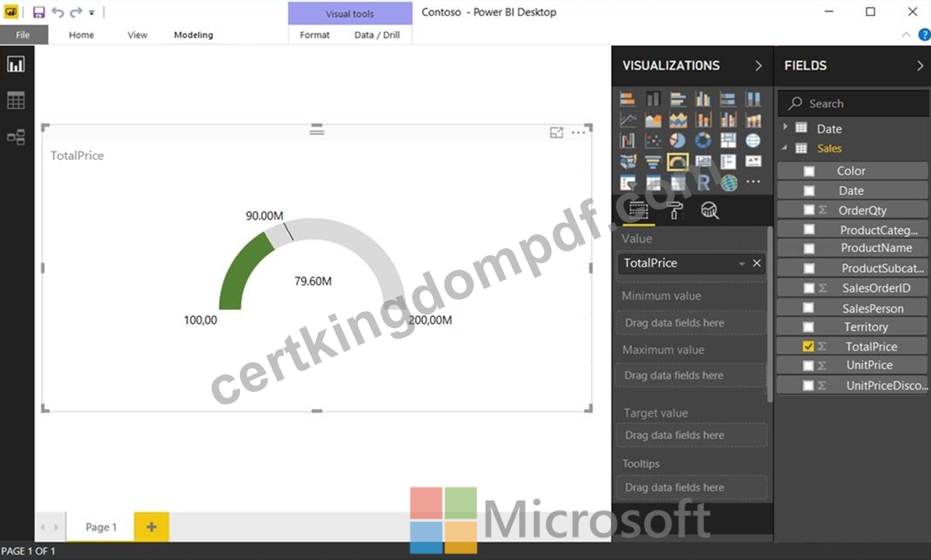
Task: Remove TotalPrice from the Value well
Action: pyautogui.click(x=756, y=263)
